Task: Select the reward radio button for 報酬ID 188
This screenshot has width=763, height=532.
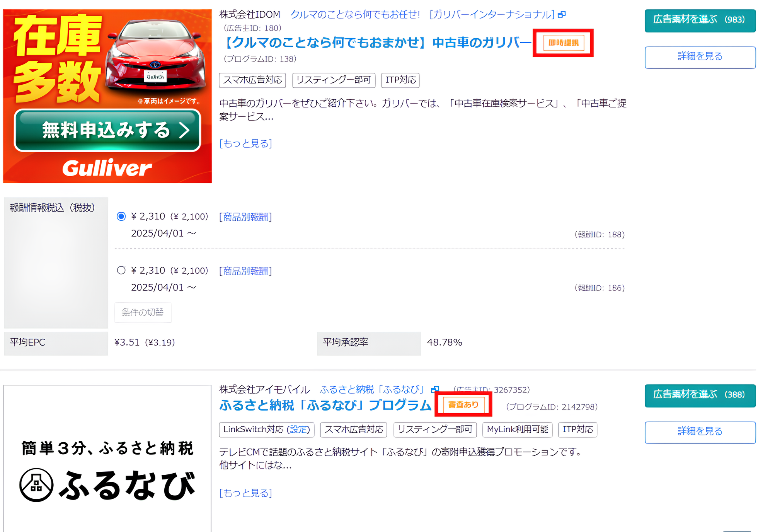Action: 121,217
